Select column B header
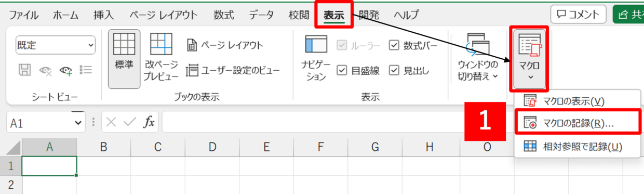The height and width of the screenshot is (194, 644). (103, 147)
